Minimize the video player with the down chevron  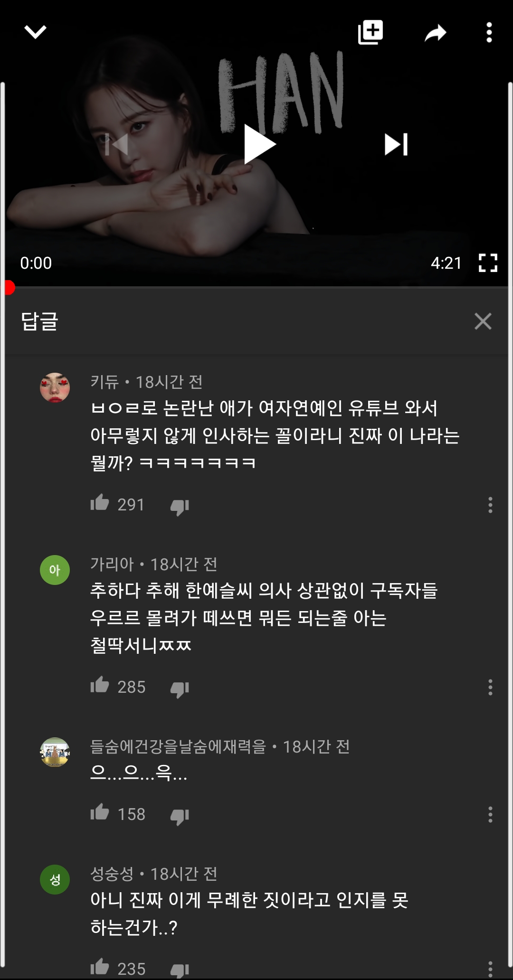(x=35, y=32)
